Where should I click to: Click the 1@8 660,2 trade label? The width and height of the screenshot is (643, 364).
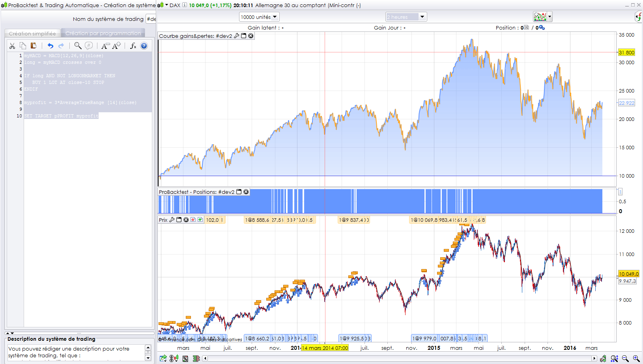coord(257,338)
